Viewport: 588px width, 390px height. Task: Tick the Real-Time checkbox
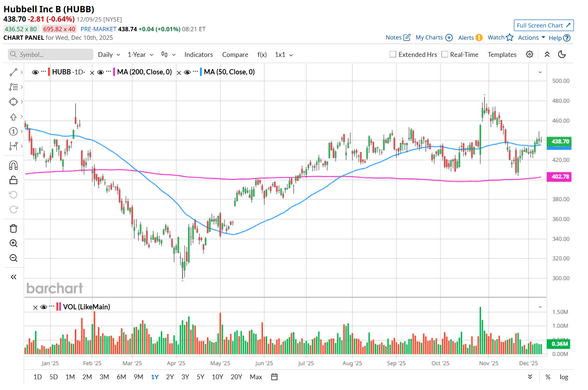(445, 54)
